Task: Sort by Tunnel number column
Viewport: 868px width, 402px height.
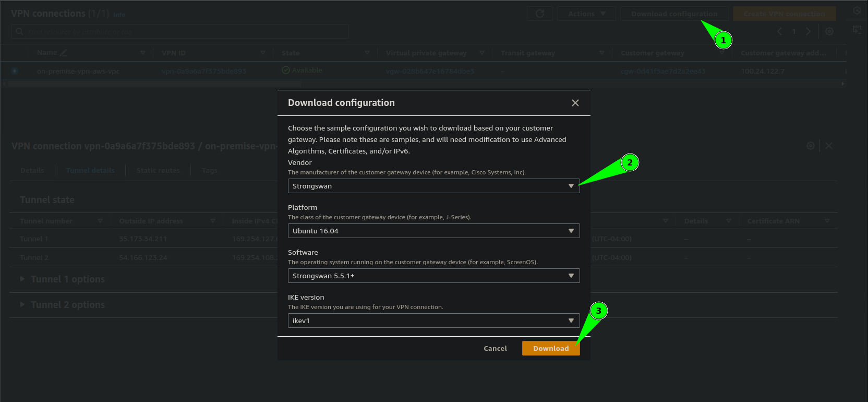Action: 100,221
